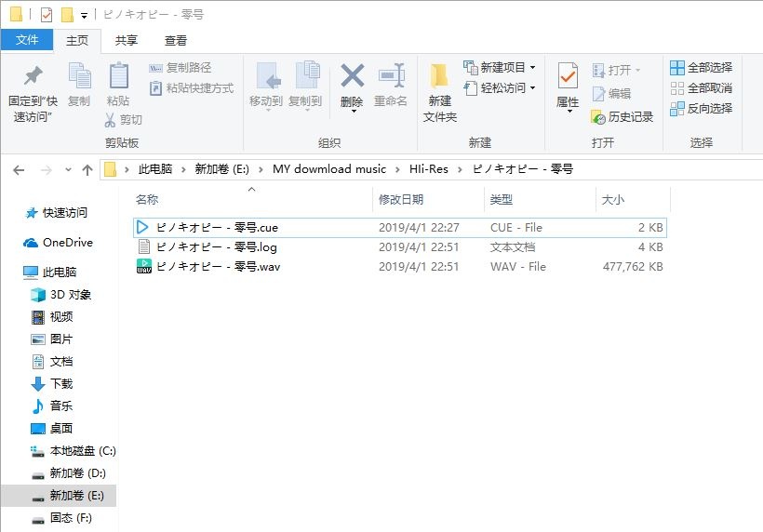This screenshot has width=763, height=532.
Task: Click 反向选择 (Invert selection)
Action: (x=702, y=109)
